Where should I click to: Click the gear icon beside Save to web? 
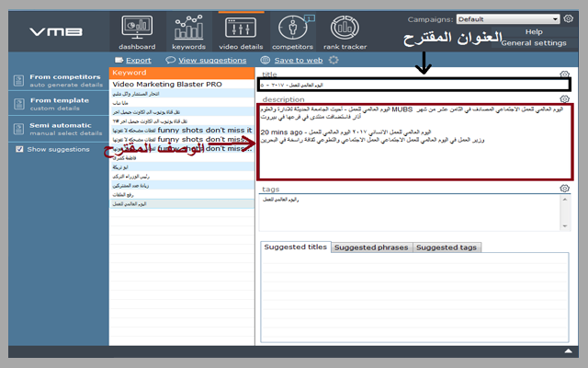click(334, 60)
